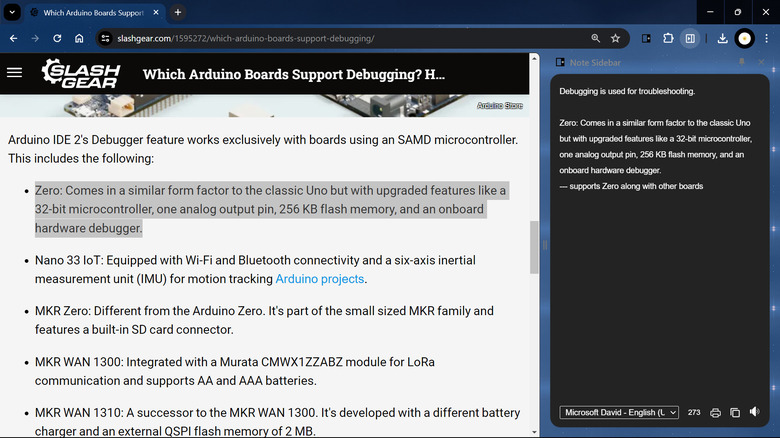Click the zoom magnifier in the address bar
The height and width of the screenshot is (438, 780).
596,38
